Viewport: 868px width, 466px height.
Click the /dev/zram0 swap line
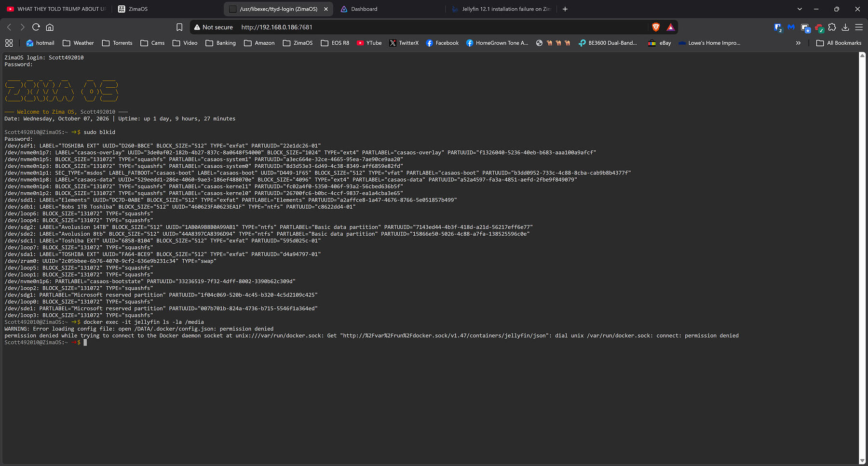(110, 261)
